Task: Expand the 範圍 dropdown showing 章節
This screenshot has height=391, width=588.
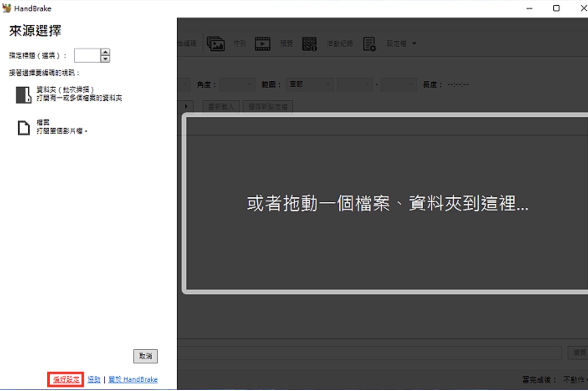Action: point(310,84)
